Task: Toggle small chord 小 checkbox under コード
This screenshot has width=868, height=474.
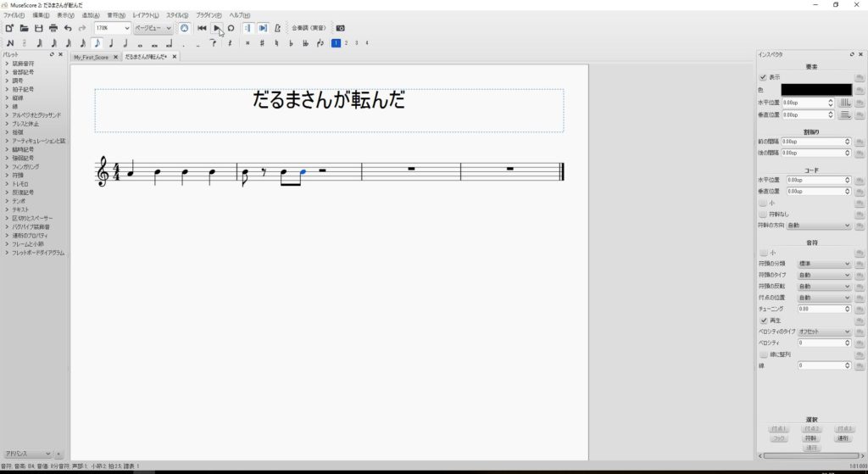Action: coord(763,204)
